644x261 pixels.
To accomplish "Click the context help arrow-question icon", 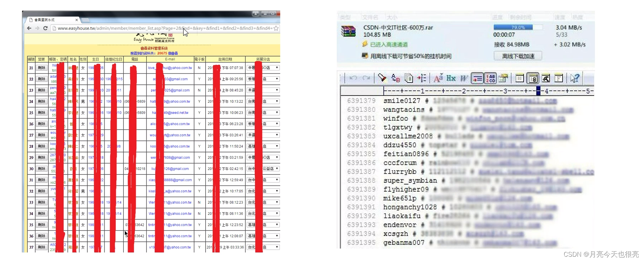I will point(575,78).
